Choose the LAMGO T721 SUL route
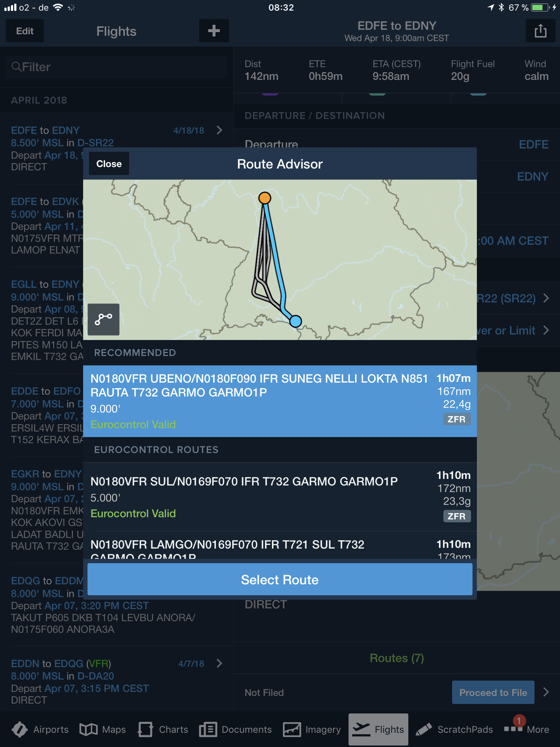Image resolution: width=560 pixels, height=747 pixels. point(280,546)
